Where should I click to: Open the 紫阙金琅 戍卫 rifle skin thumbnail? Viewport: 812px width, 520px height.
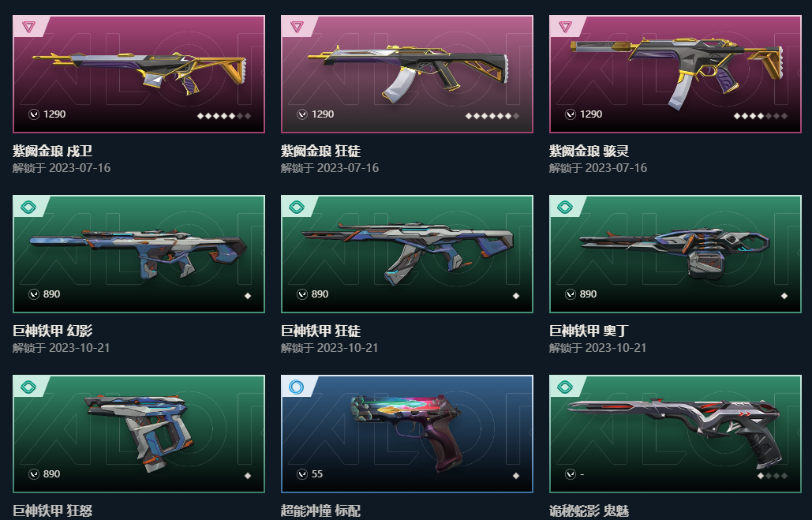click(x=140, y=73)
